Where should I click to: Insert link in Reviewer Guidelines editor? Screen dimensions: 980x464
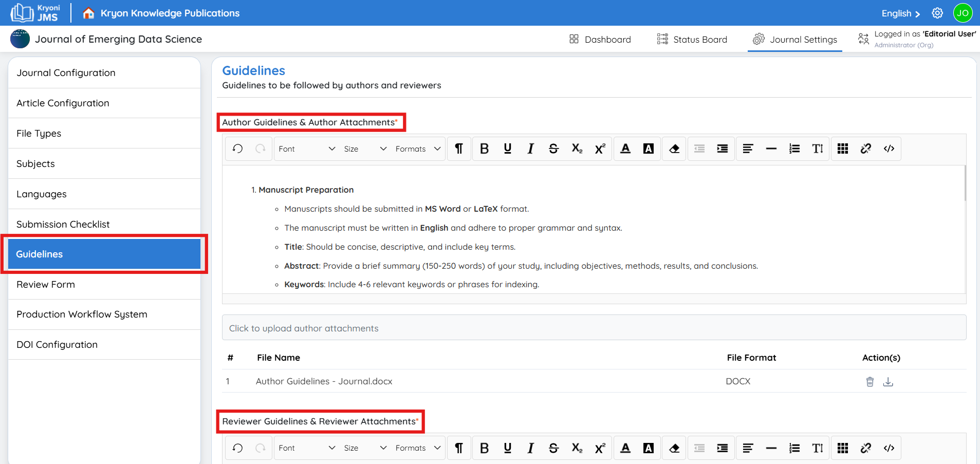[866, 448]
